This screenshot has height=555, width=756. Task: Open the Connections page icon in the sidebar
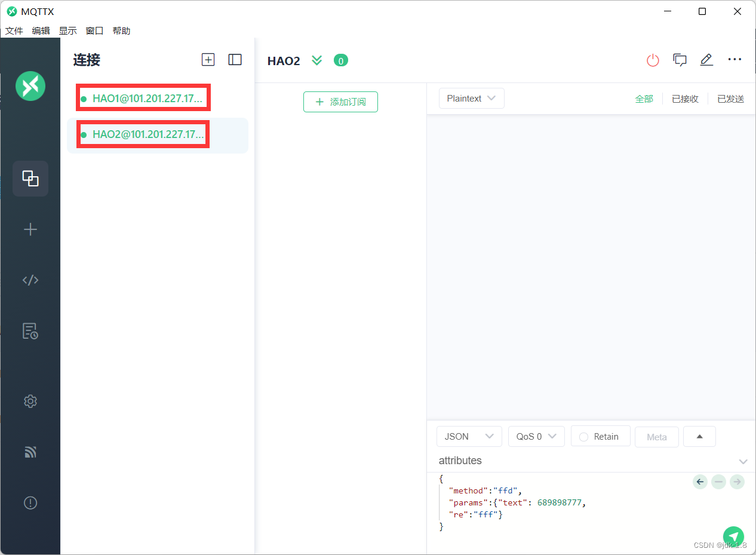[x=30, y=179]
